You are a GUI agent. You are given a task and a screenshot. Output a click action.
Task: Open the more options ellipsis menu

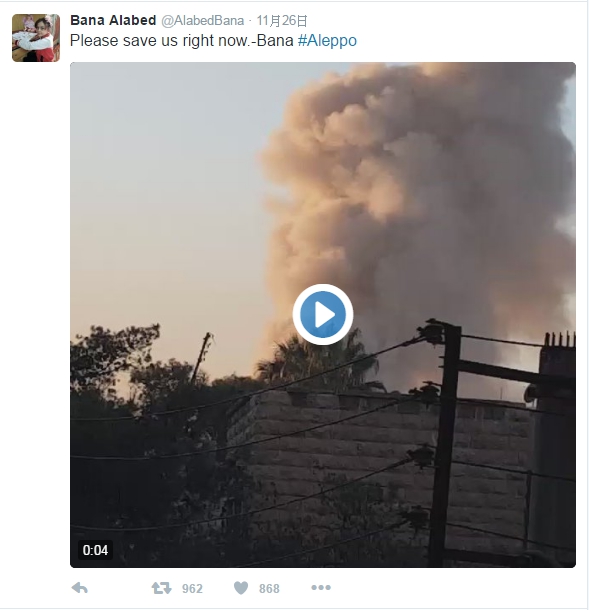coord(321,587)
